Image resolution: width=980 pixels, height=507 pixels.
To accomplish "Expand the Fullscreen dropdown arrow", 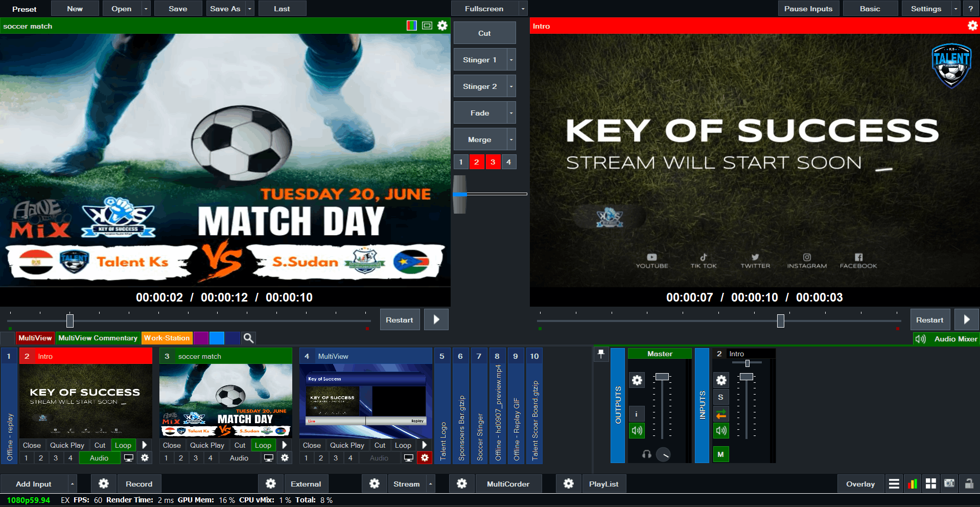I will (x=523, y=9).
